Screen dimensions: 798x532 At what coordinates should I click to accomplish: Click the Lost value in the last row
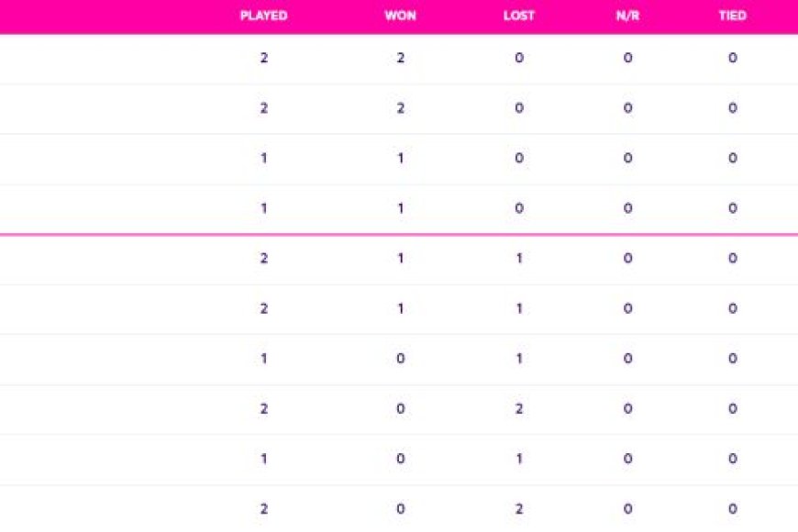pos(519,509)
